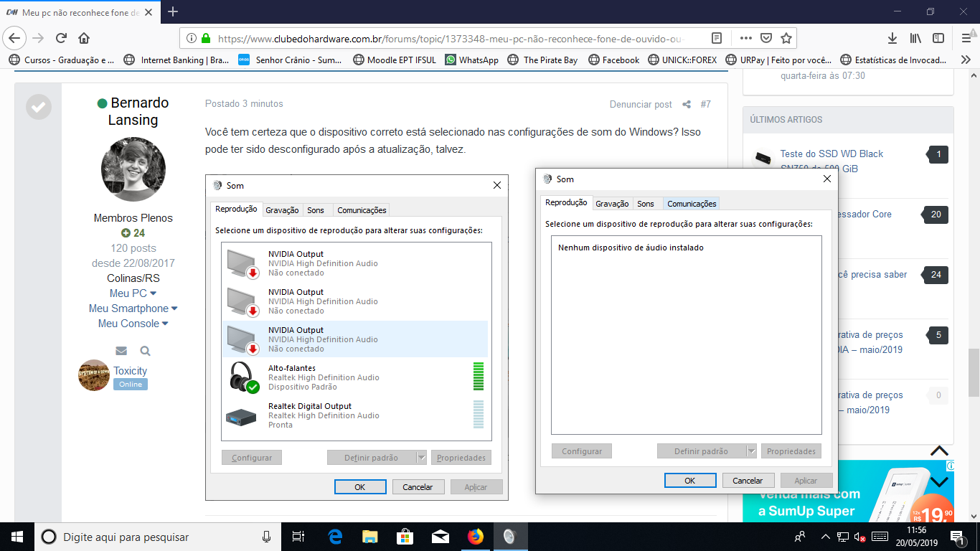Image resolution: width=980 pixels, height=551 pixels.
Task: Open People icon in taskbar tray
Action: point(800,537)
